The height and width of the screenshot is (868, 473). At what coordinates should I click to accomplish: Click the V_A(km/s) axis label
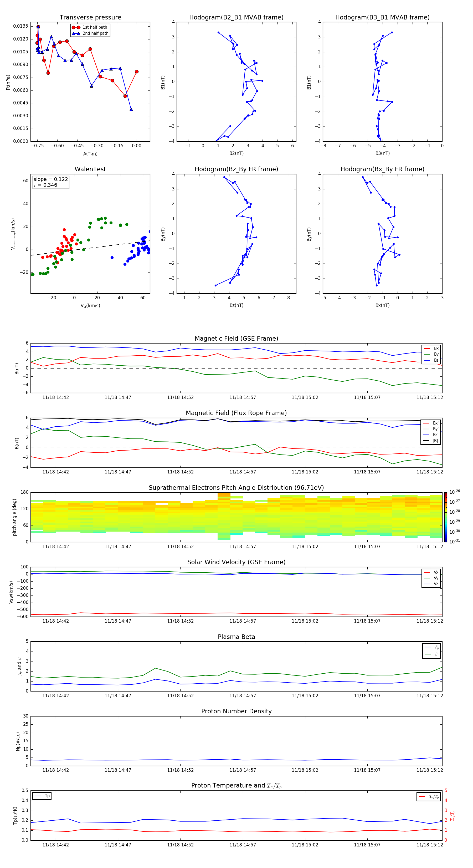[x=90, y=306]
